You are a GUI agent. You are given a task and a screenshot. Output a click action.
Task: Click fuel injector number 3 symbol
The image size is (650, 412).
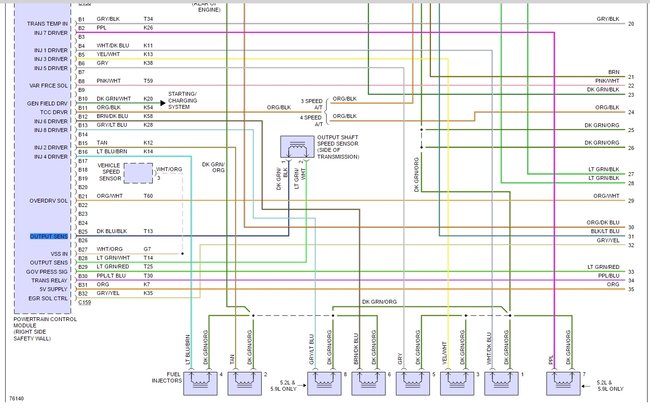(457, 383)
